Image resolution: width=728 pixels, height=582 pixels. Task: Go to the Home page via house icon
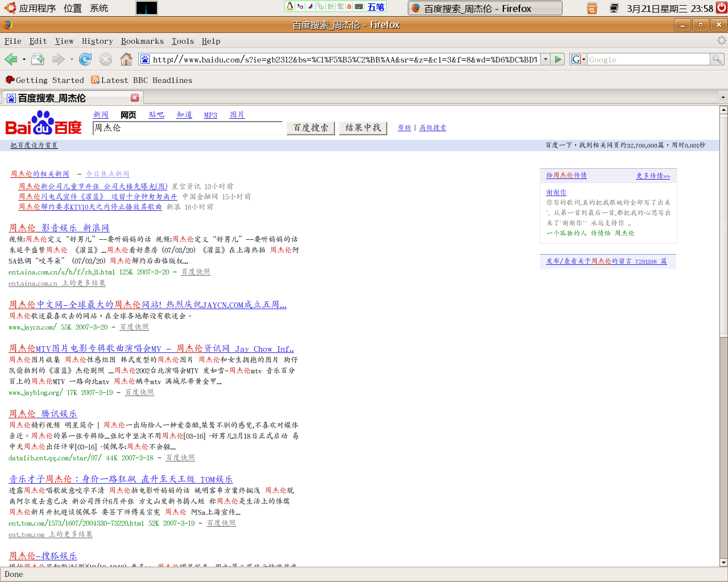[x=126, y=59]
